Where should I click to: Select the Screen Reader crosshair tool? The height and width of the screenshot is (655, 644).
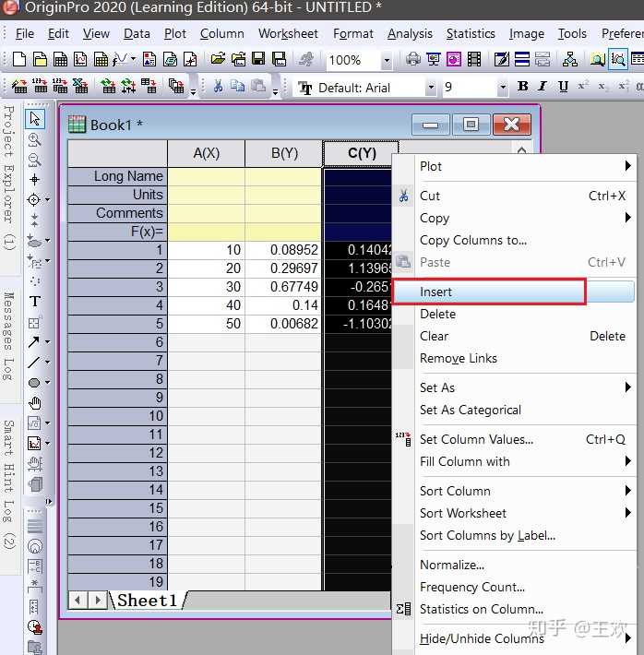(34, 180)
